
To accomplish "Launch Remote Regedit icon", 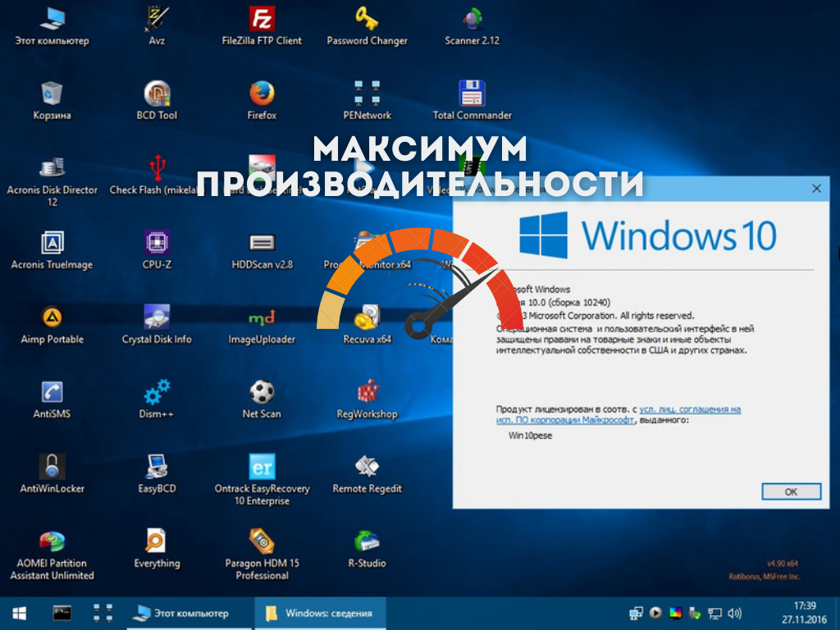I will coord(367,474).
